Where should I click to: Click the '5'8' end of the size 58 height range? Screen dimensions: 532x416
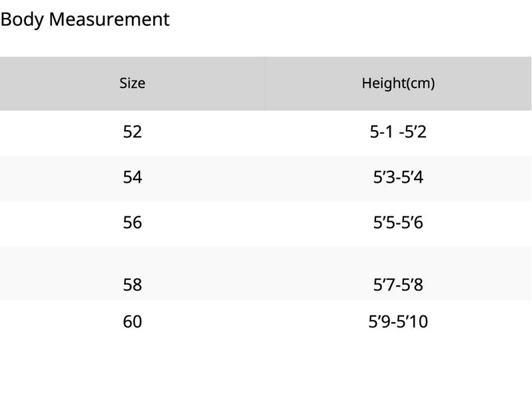(412, 285)
